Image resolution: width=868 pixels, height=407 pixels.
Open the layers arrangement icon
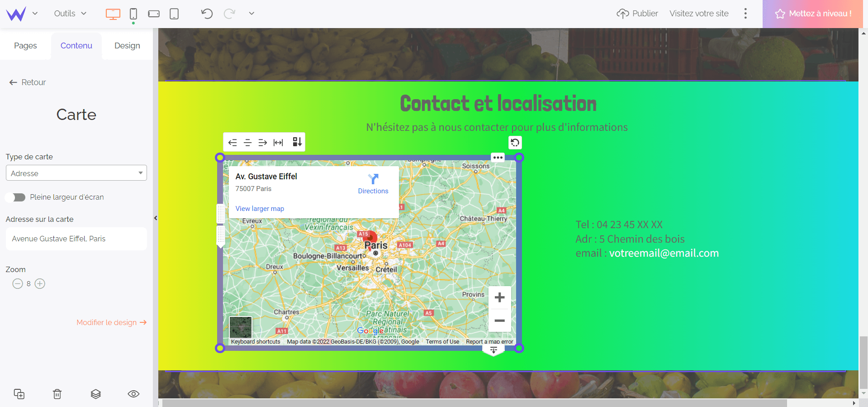pyautogui.click(x=95, y=394)
